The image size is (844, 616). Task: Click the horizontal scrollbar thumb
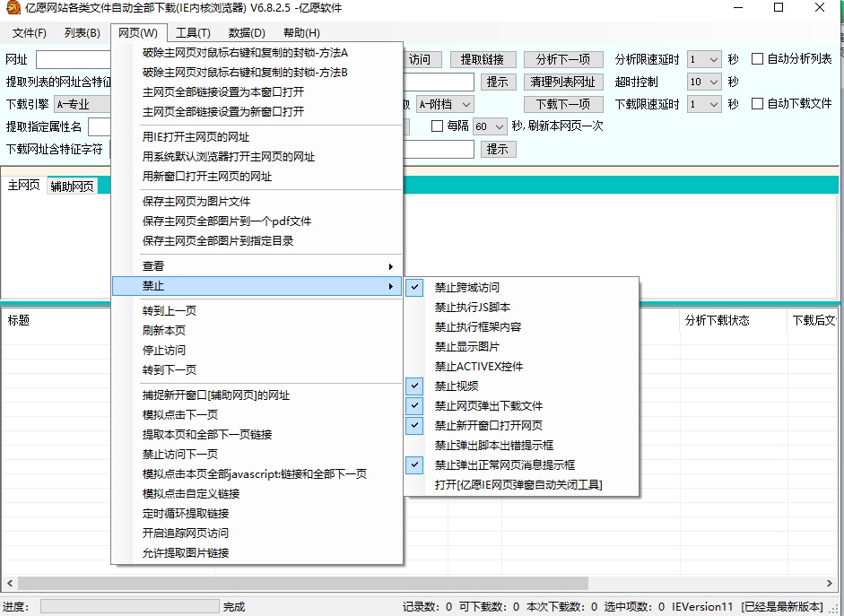[x=303, y=583]
